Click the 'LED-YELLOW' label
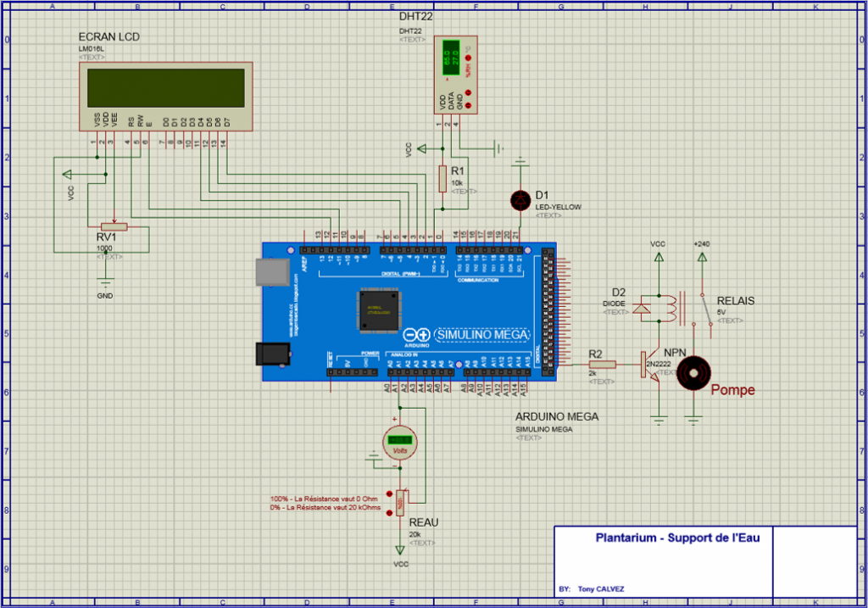868x608 pixels. (x=558, y=207)
